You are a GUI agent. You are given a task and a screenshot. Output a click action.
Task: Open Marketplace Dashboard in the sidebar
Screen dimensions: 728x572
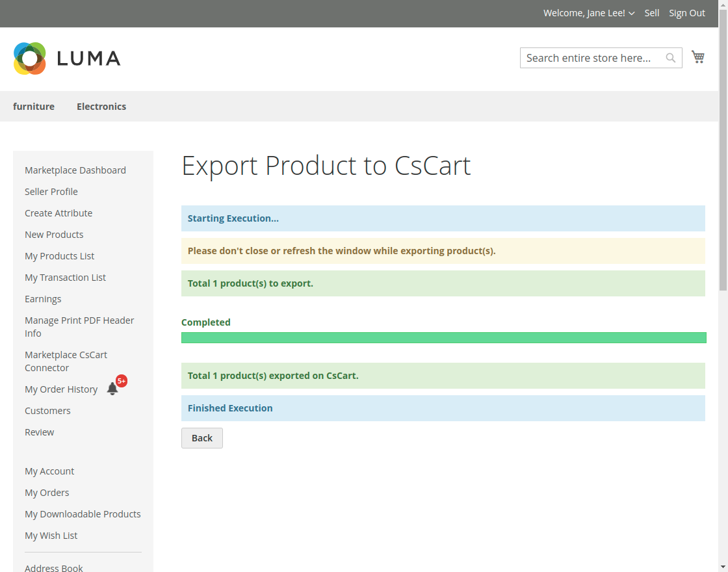[75, 170]
